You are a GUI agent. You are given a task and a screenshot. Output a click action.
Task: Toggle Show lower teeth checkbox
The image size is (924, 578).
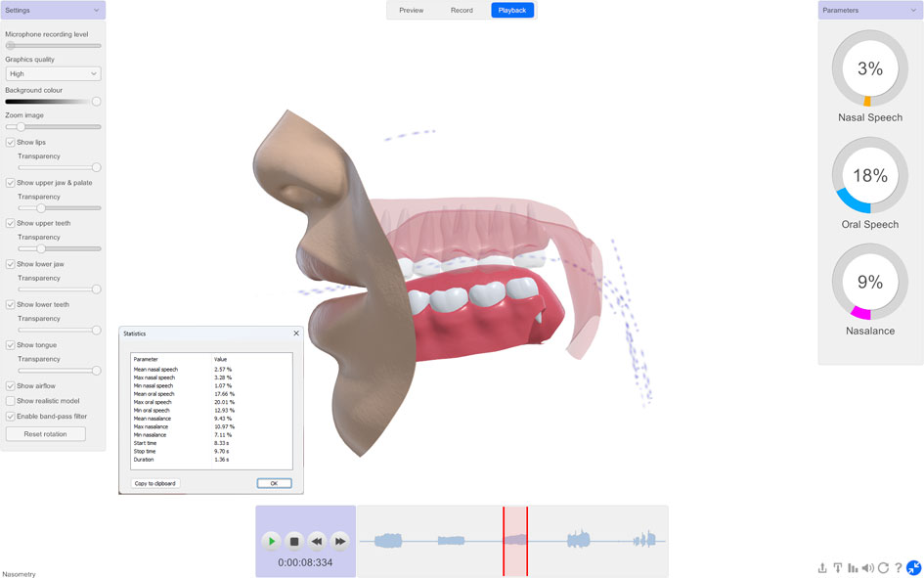tap(10, 304)
